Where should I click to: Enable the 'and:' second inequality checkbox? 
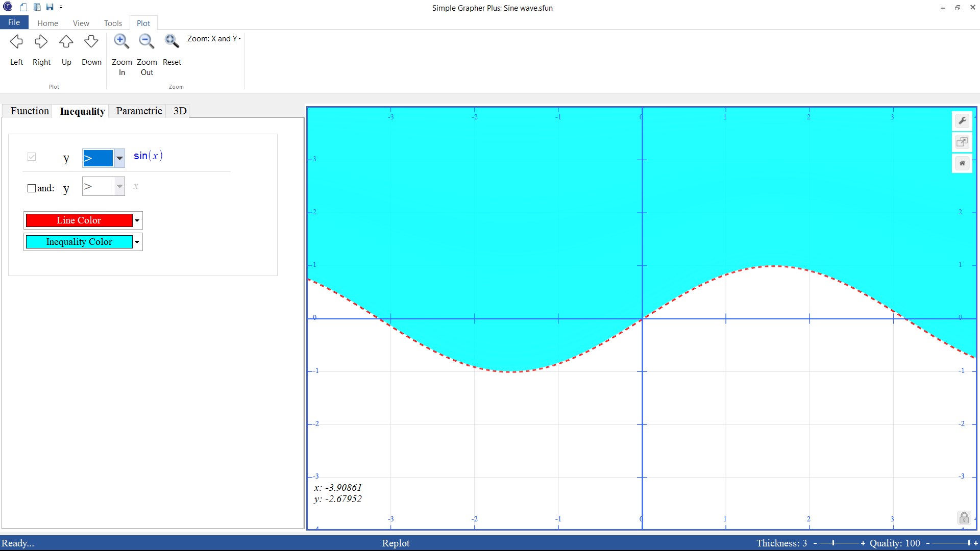[32, 188]
